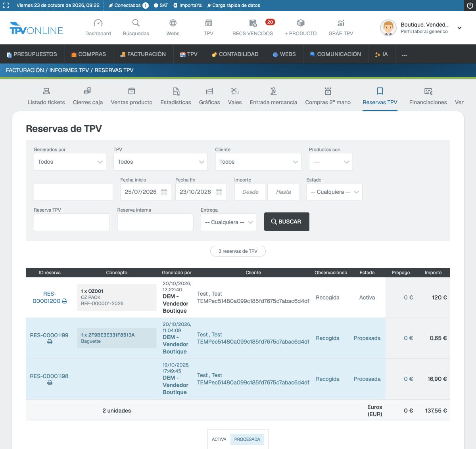Click the Reserva interna input field
The height and width of the screenshot is (449, 476).
tap(155, 222)
